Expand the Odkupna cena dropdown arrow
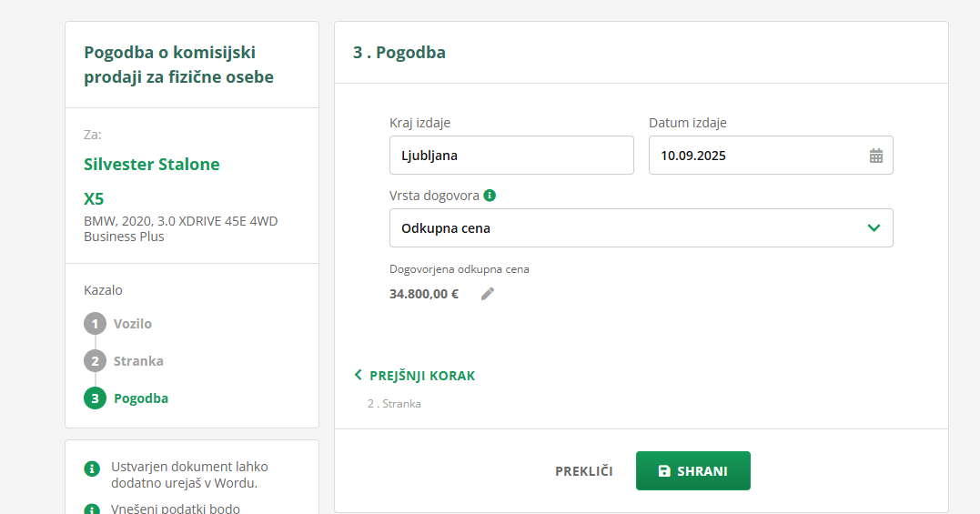980x514 pixels. point(874,228)
